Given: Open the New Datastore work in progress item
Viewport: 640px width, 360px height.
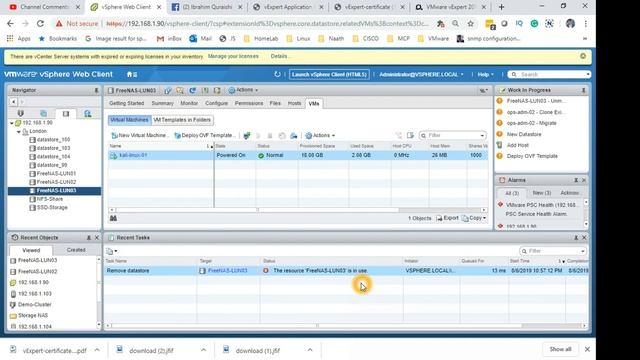Looking at the screenshot, I should [x=524, y=134].
